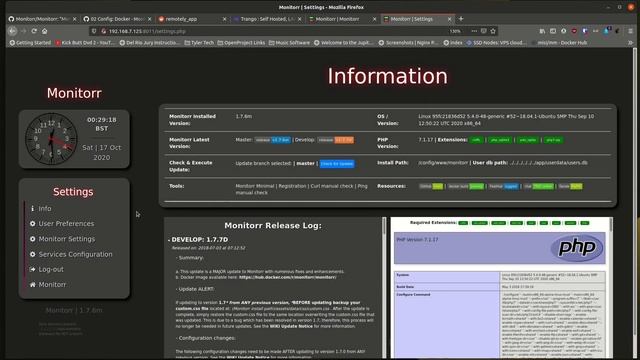Click the User Preferences gear icon
The width and height of the screenshot is (640, 360).
[x=33, y=224]
